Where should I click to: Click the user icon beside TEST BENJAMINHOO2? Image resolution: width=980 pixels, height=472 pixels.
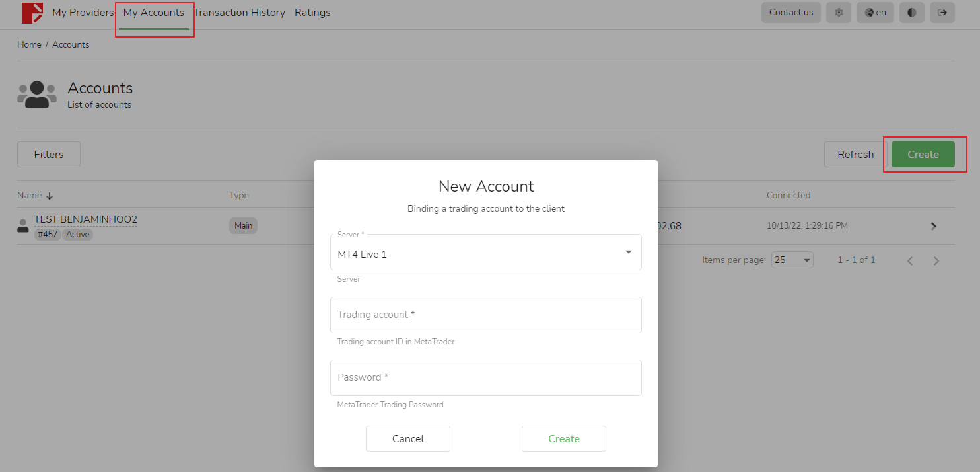pos(23,226)
